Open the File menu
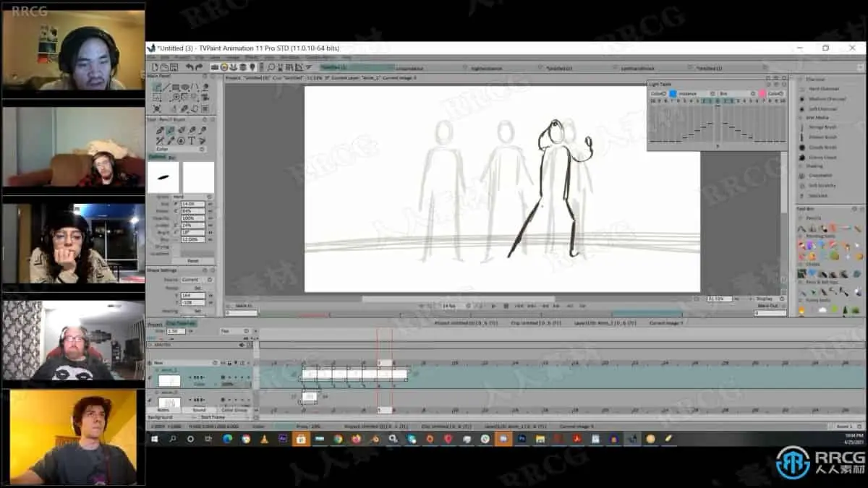 click(151, 57)
